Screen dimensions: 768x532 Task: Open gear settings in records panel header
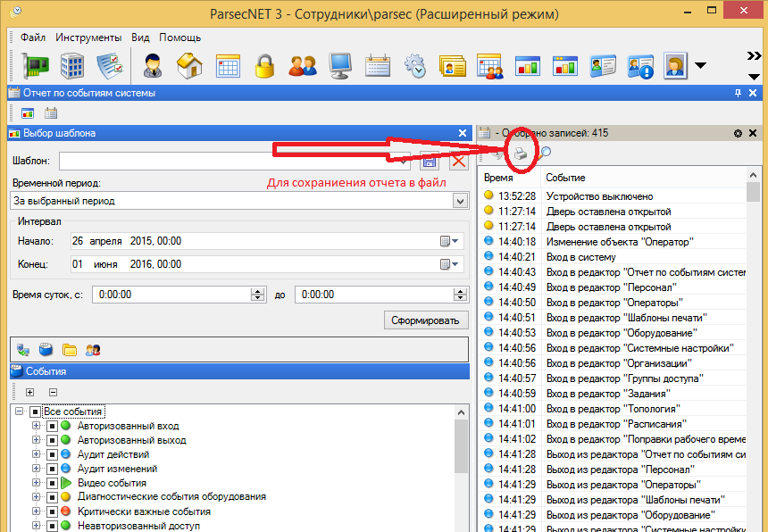click(738, 133)
